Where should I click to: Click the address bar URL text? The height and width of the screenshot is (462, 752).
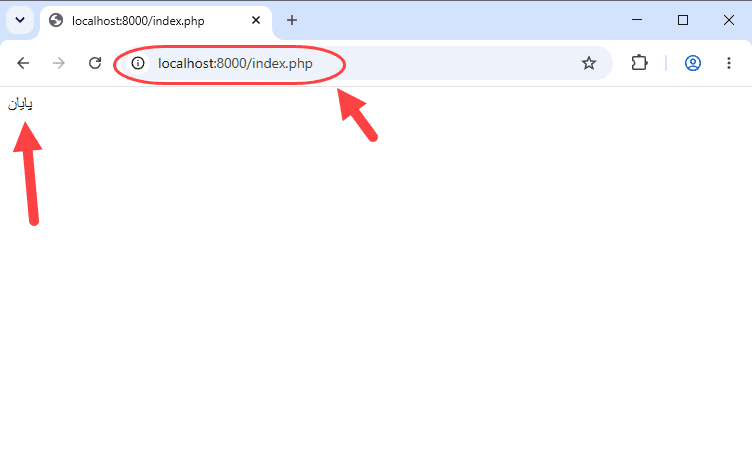235,63
